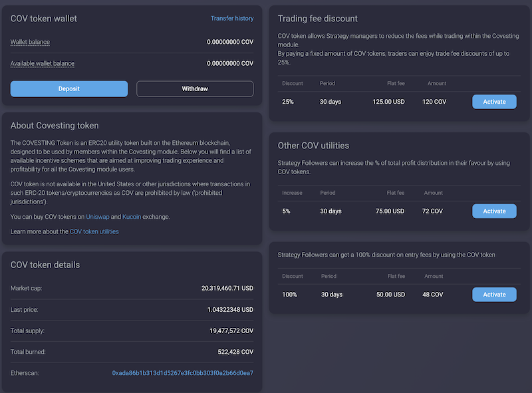The image size is (532, 393).
Task: Open the Transfer history page
Action: coord(232,19)
